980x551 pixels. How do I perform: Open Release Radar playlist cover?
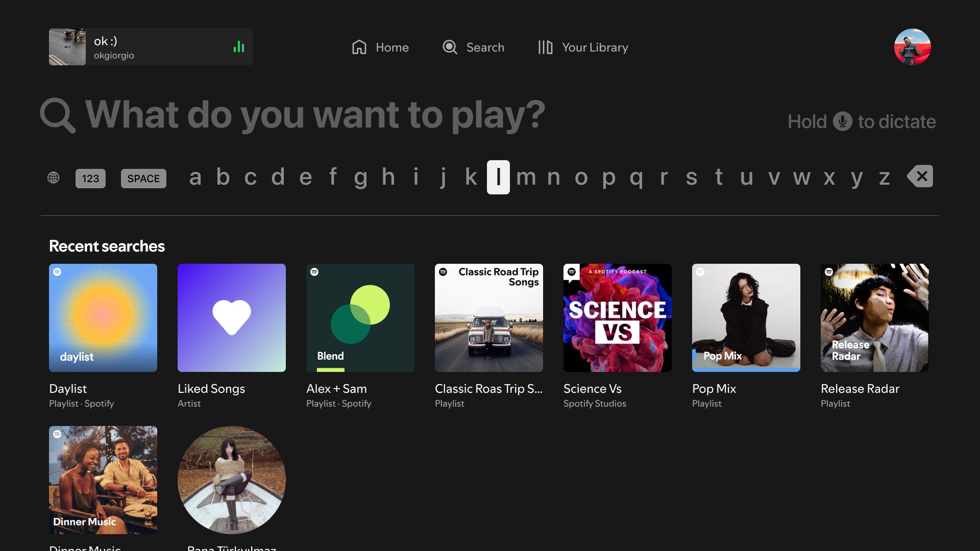coord(875,318)
